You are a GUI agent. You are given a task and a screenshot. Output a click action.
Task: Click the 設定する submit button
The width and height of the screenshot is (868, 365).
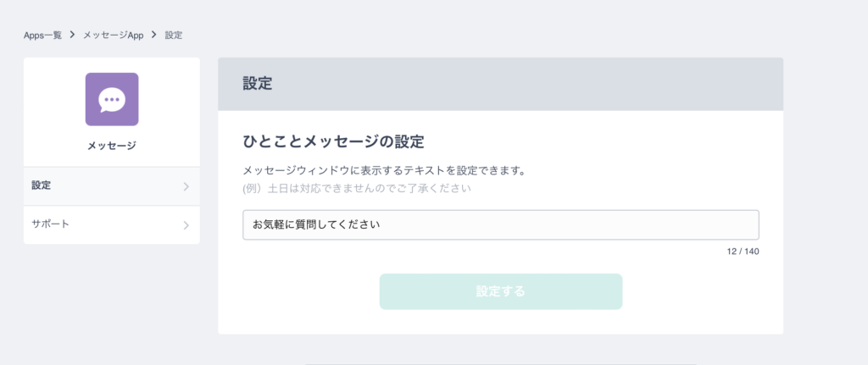tap(501, 291)
